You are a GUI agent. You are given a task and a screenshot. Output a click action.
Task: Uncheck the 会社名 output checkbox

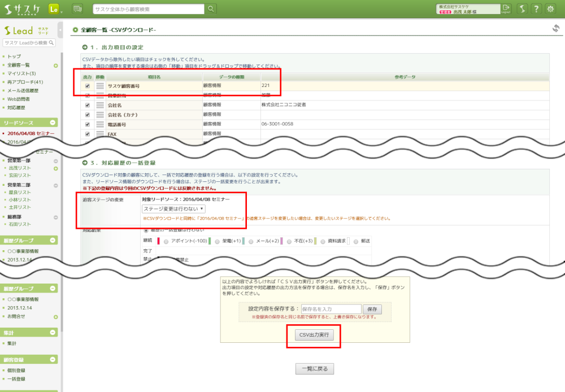click(x=88, y=105)
